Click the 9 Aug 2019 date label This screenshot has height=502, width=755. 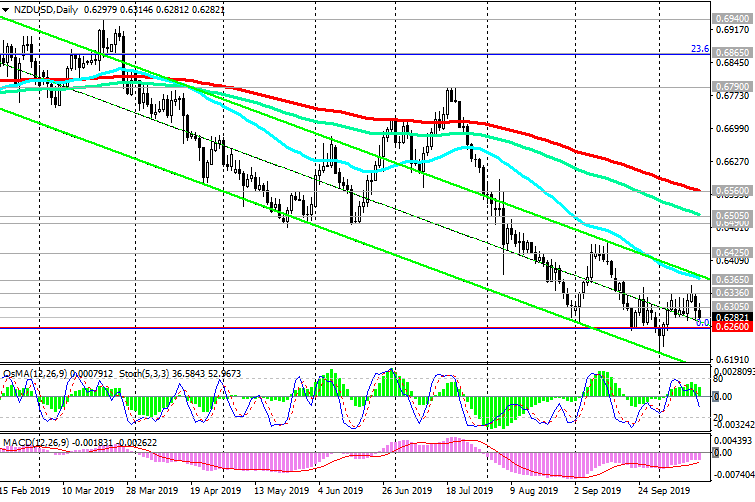coord(534,490)
